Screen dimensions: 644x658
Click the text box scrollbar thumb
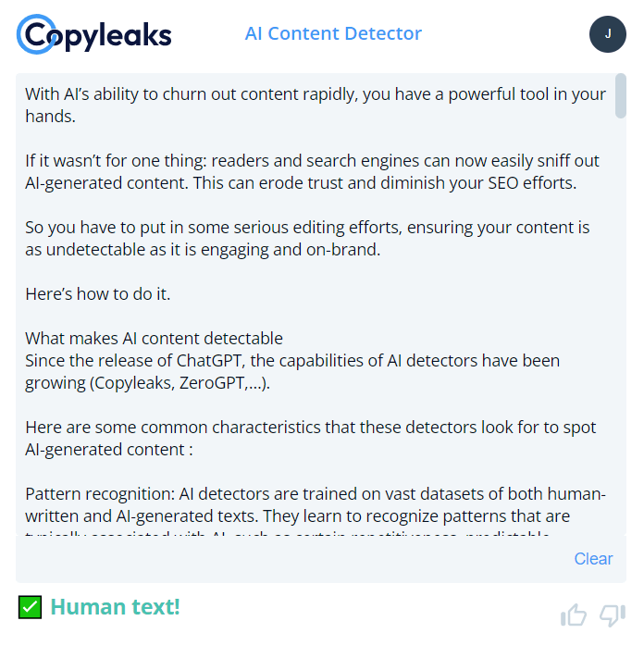tap(620, 96)
